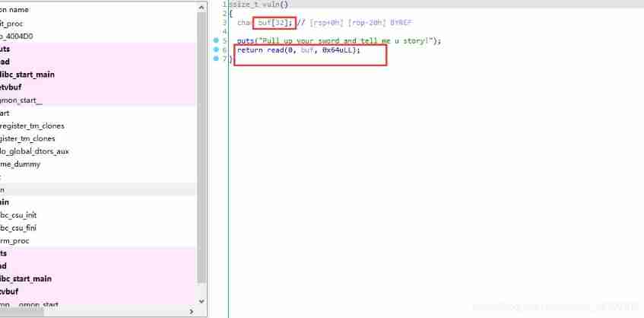
Task: Select the __imp___gmon_start__ row at list bottom
Action: [98, 304]
